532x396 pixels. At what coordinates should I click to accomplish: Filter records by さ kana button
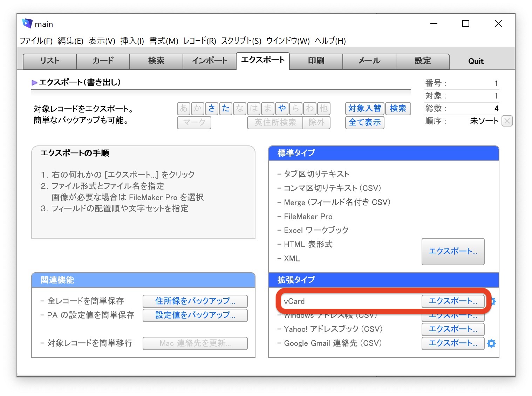point(212,108)
